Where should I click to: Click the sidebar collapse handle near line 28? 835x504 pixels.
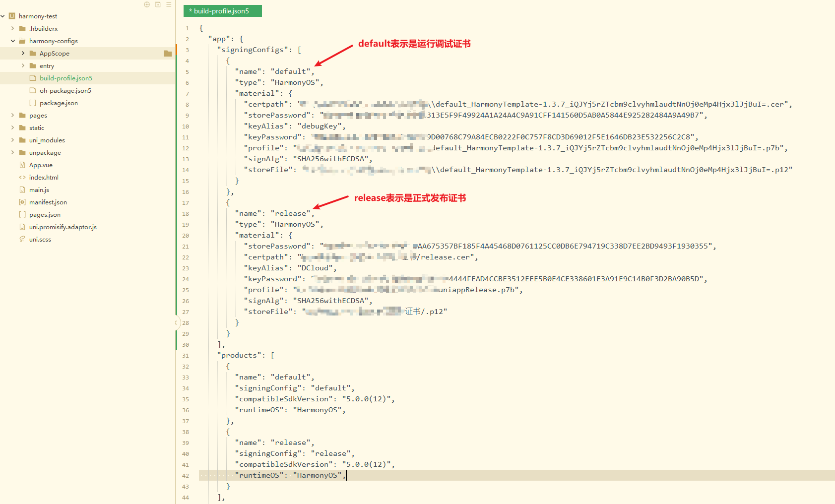tap(176, 323)
